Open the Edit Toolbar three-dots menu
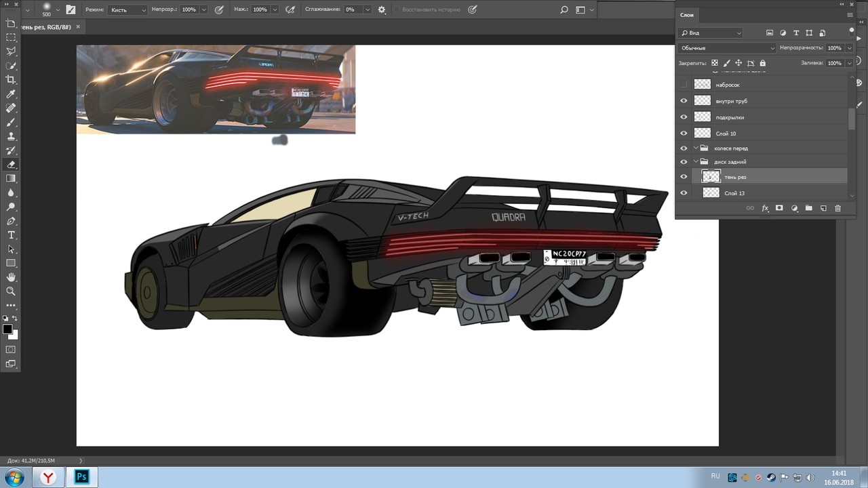The height and width of the screenshot is (488, 868). point(11,305)
